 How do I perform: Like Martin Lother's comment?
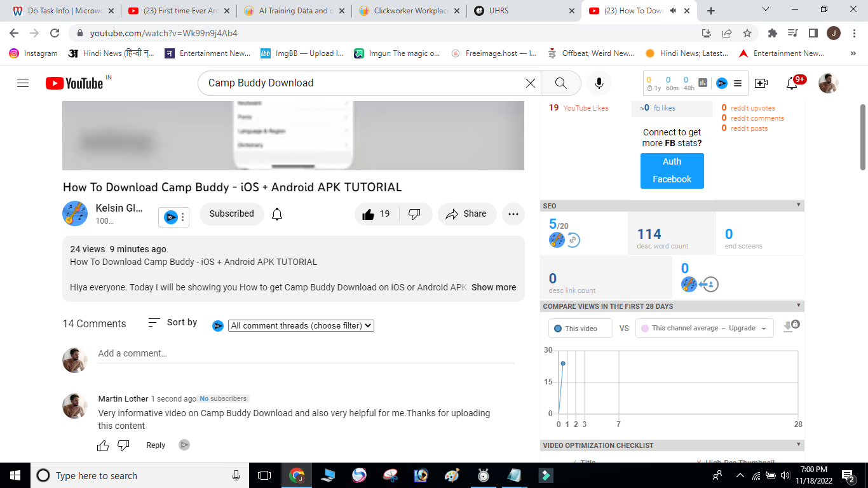tap(103, 445)
